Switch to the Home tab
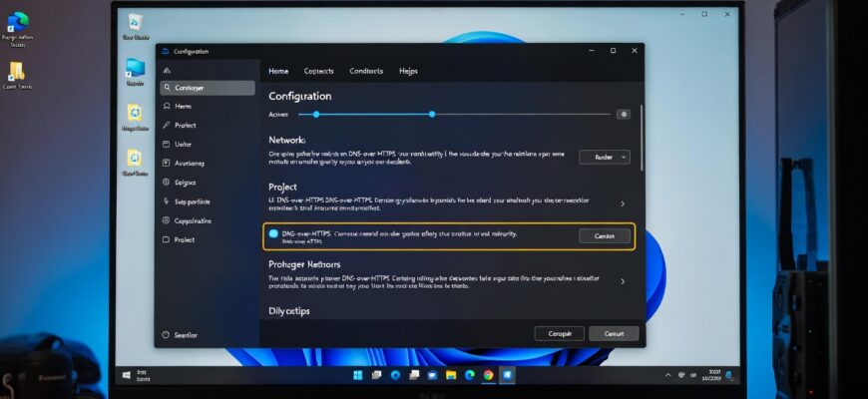Screen dimensions: 868x399 click(x=278, y=72)
